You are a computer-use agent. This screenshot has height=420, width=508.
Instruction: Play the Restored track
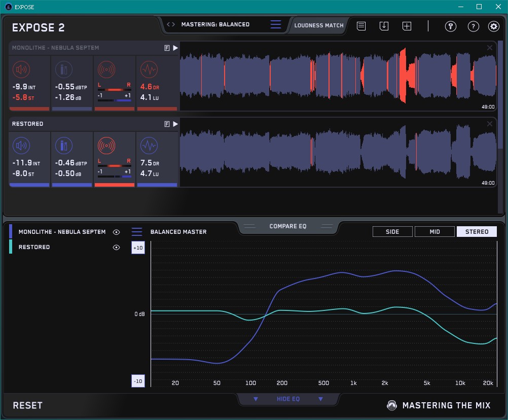pyautogui.click(x=175, y=124)
